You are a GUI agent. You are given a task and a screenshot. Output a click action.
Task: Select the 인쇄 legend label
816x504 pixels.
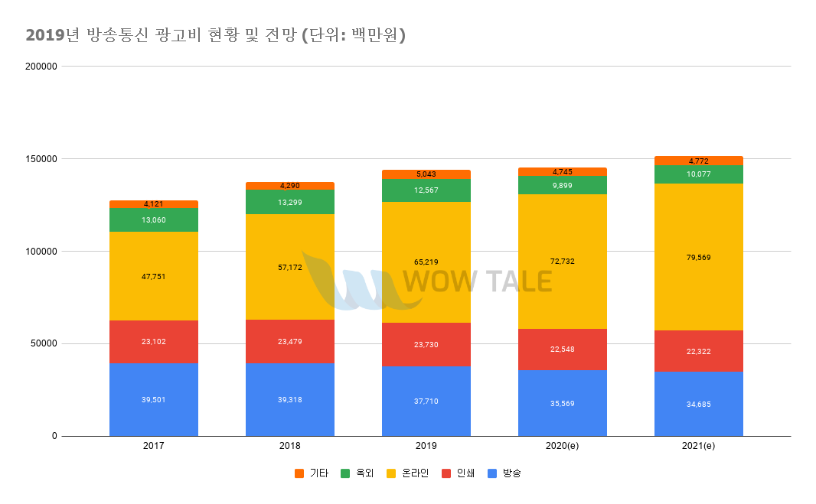coord(465,473)
